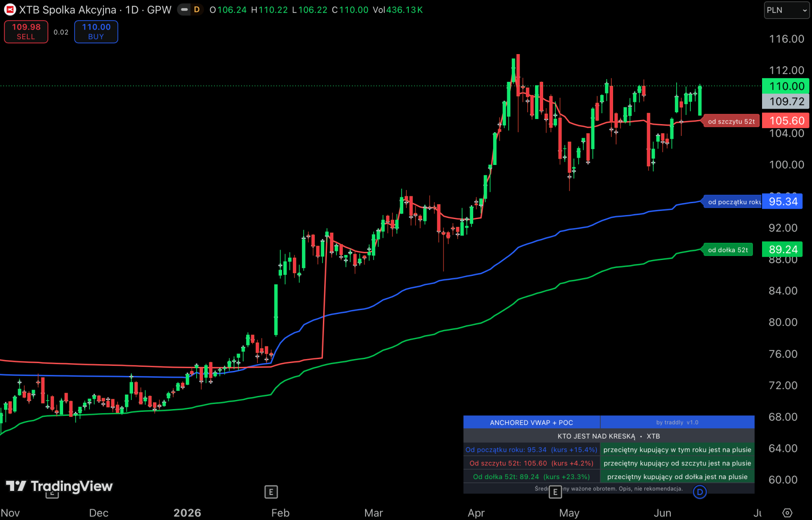Viewport: 812px width, 520px height.
Task: Click the gray 109.72 price tag
Action: [x=787, y=101]
